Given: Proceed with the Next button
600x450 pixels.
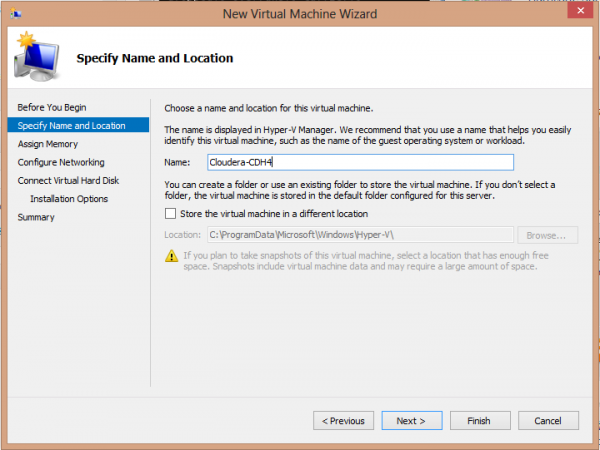Looking at the screenshot, I should click(412, 421).
